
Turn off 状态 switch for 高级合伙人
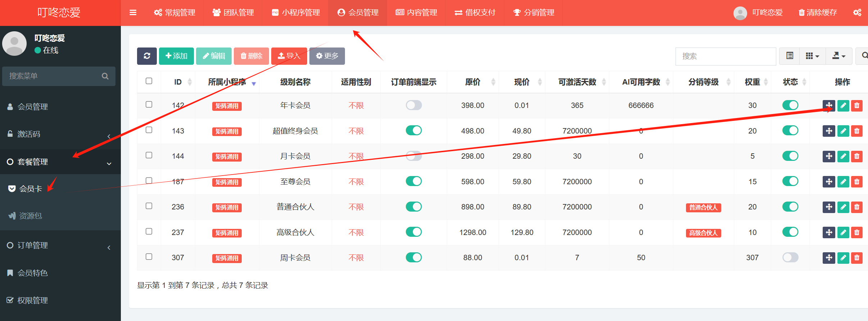[790, 232]
